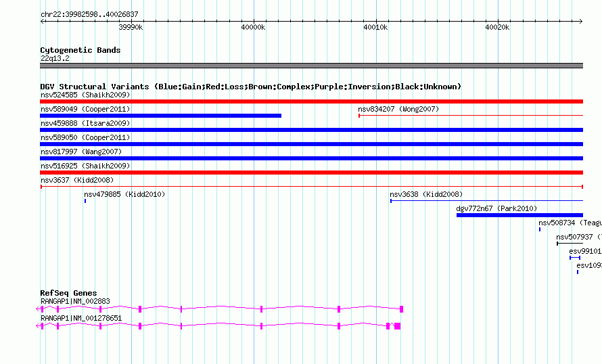
Task: Click the nsv459888 (Itsara2009) label
Action: point(85,123)
